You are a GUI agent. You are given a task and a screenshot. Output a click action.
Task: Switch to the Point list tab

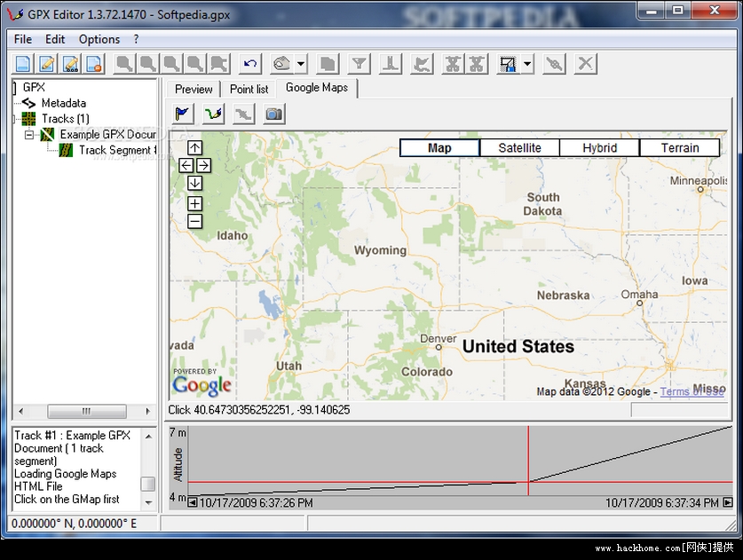(249, 89)
